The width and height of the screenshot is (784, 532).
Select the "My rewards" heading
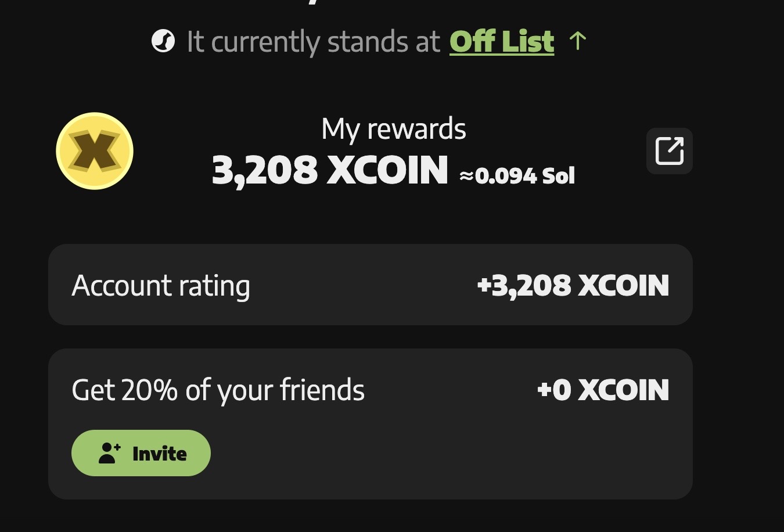coord(394,129)
